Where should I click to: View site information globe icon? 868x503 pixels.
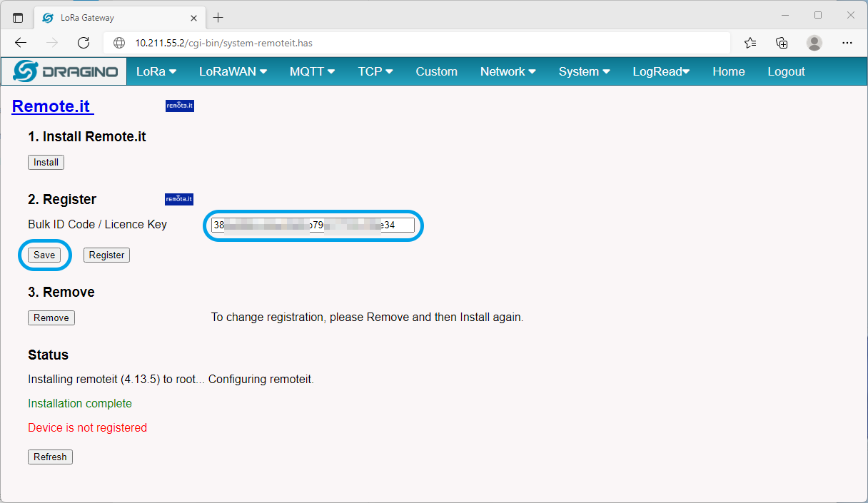point(119,43)
